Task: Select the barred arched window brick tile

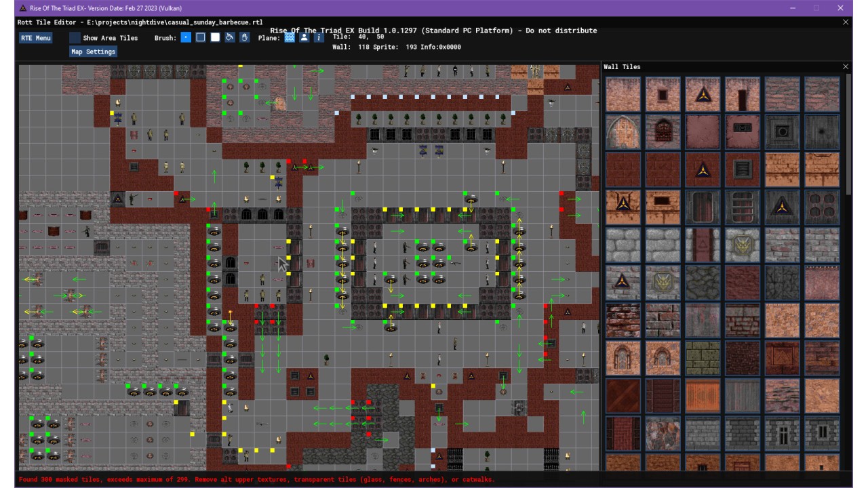Action: [x=663, y=131]
